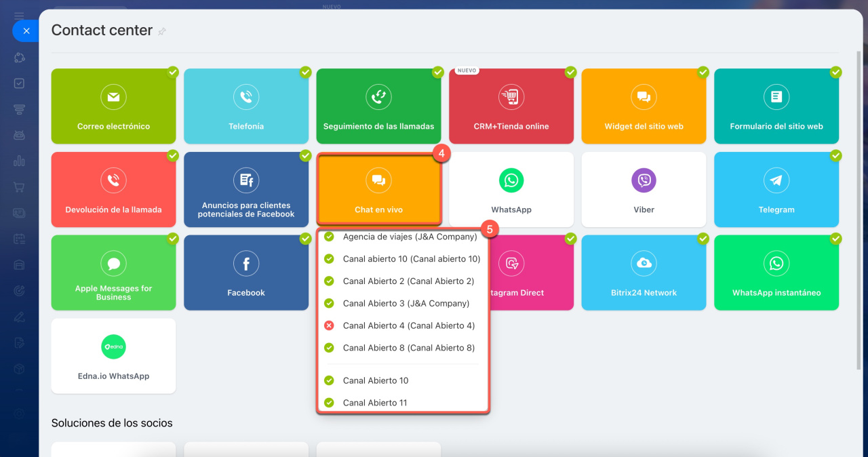The image size is (868, 457).
Task: Open the shopping cart sidebar icon
Action: tap(19, 186)
